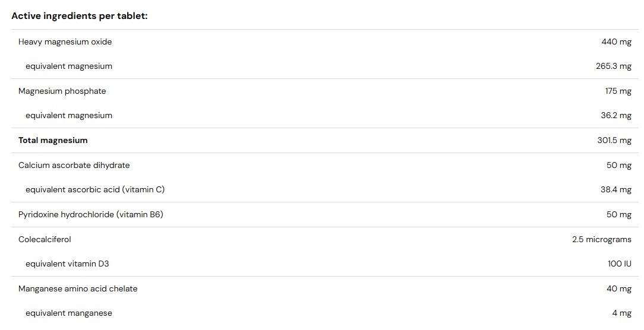
Task: Click the equivalent ascorbic acid (vitamin C) text
Action: click(x=95, y=190)
